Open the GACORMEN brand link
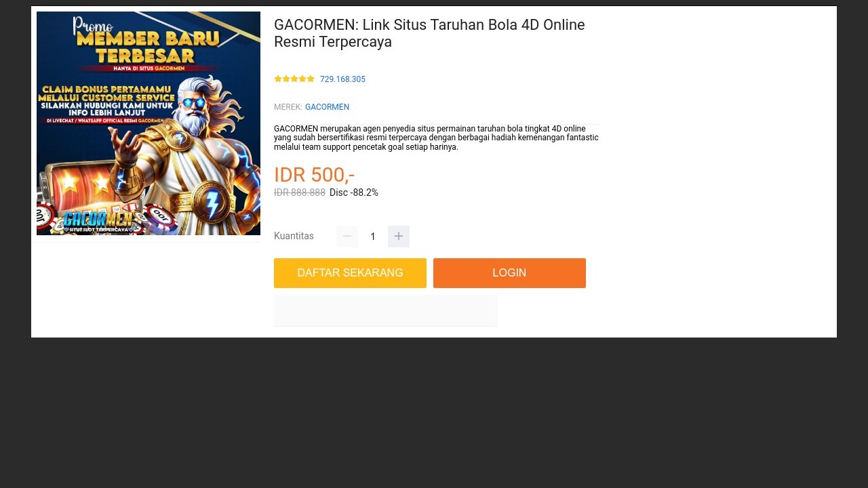The width and height of the screenshot is (868, 488). [327, 107]
